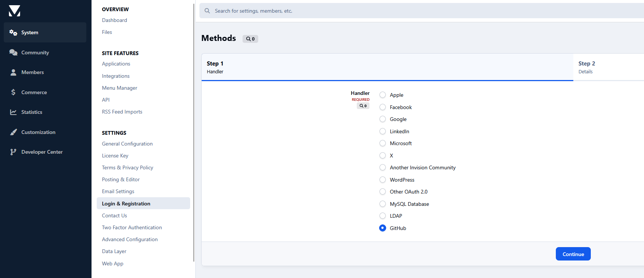Open the Community speech bubbles icon
The image size is (644, 278).
pos(13,52)
